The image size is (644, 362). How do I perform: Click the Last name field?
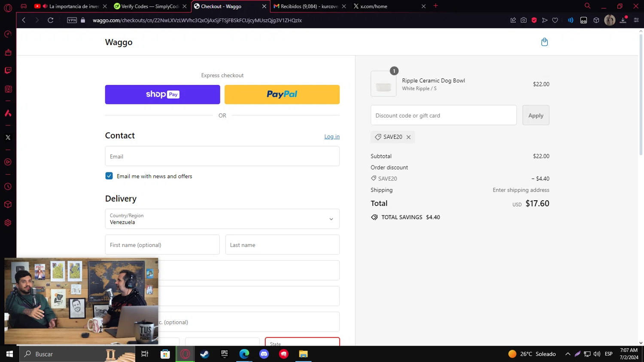283,244
